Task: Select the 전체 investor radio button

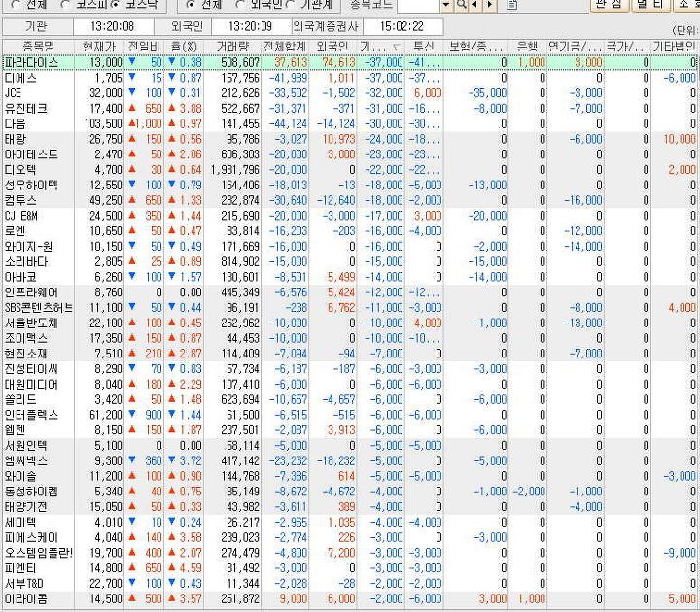Action: [x=191, y=5]
